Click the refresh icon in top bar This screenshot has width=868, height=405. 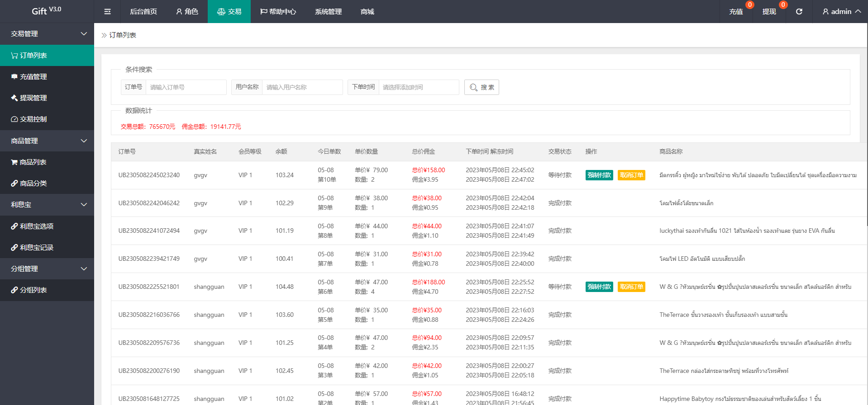pos(799,11)
